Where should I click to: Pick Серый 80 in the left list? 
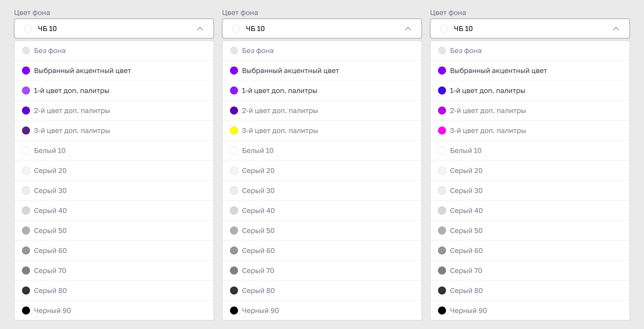(114, 290)
